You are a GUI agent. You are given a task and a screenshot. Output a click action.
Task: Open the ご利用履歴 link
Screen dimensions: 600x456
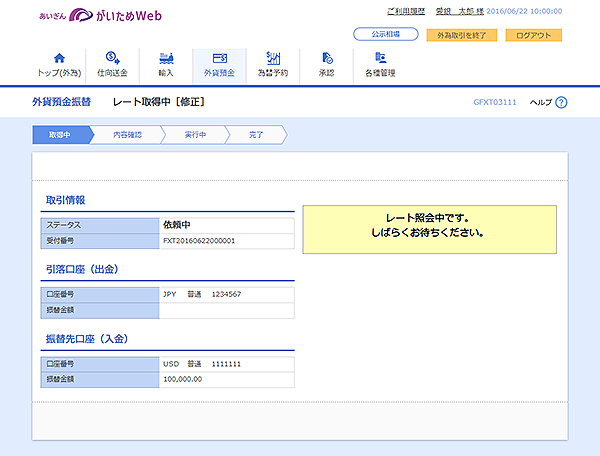tap(406, 11)
